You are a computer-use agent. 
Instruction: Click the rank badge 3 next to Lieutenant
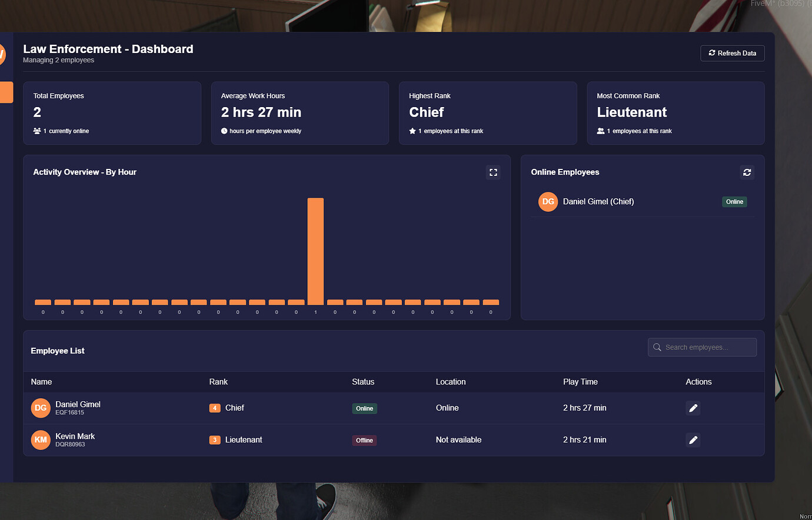click(215, 439)
